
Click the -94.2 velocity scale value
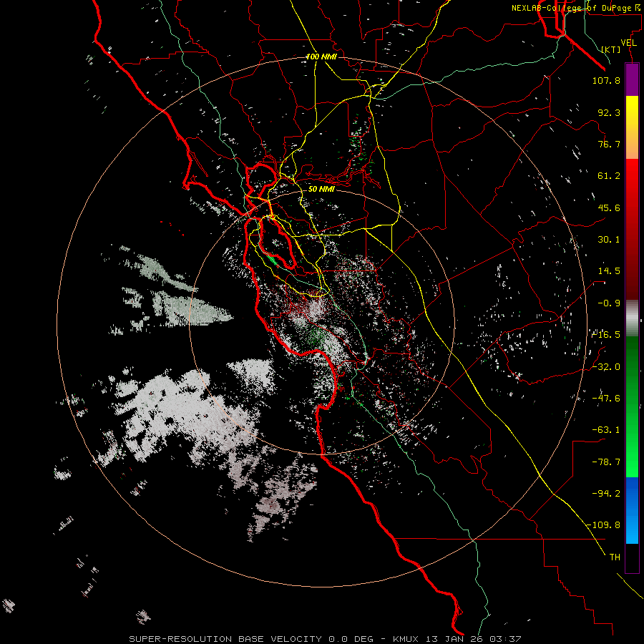606,493
